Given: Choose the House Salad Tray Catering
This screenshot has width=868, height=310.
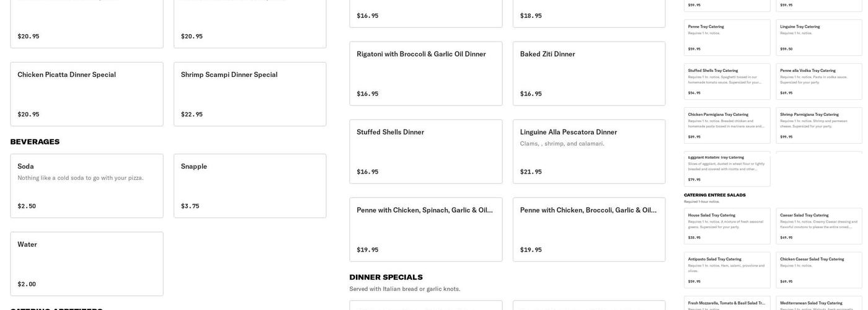Looking at the screenshot, I should click(x=727, y=226).
